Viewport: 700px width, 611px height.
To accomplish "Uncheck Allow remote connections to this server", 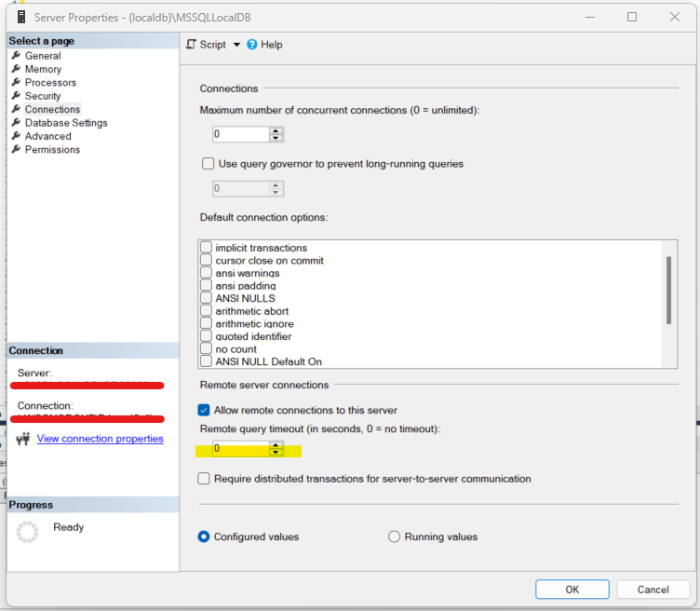I will pos(204,410).
